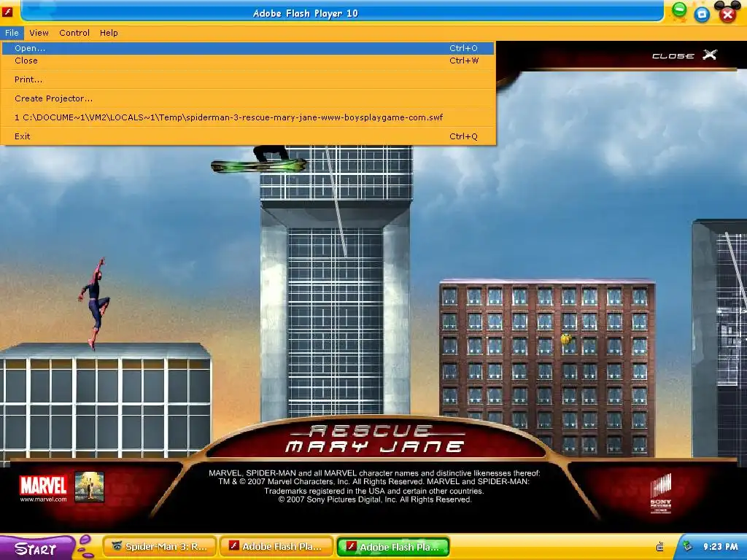747x560 pixels.
Task: Click the Sony Pictures logo
Action: 661,494
